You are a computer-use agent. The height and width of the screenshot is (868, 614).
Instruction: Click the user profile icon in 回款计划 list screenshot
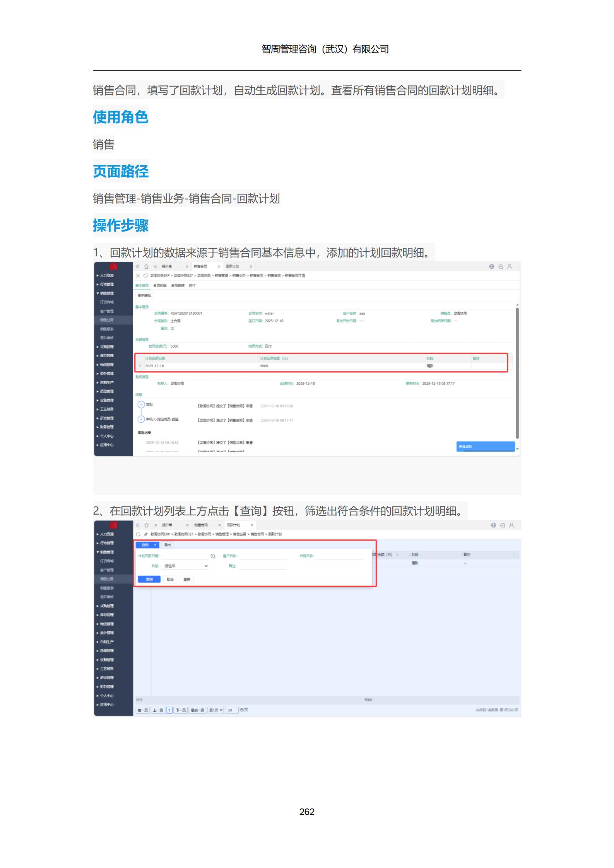point(511,525)
